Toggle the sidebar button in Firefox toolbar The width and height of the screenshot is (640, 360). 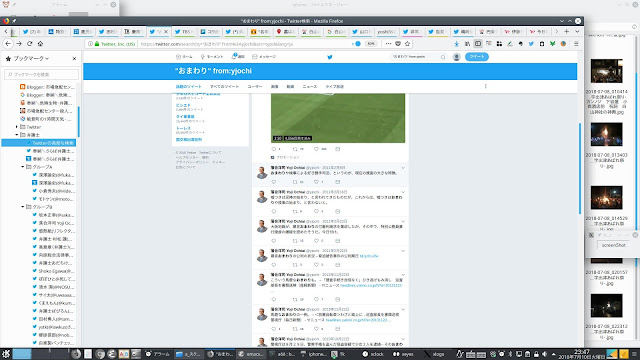[478, 44]
